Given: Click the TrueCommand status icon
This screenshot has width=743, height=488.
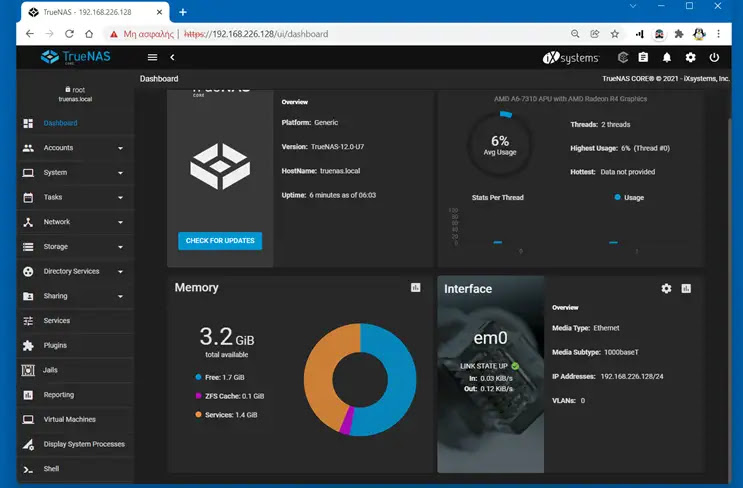Looking at the screenshot, I should coord(623,58).
